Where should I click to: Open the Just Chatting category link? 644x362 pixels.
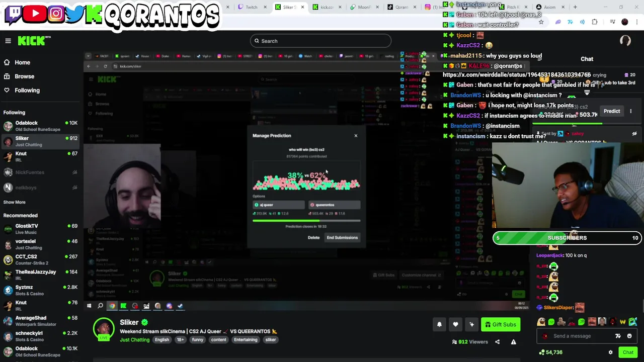pyautogui.click(x=134, y=340)
